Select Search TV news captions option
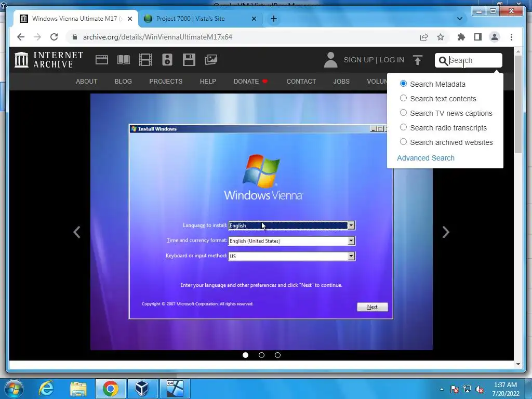The image size is (532, 399). point(403,113)
